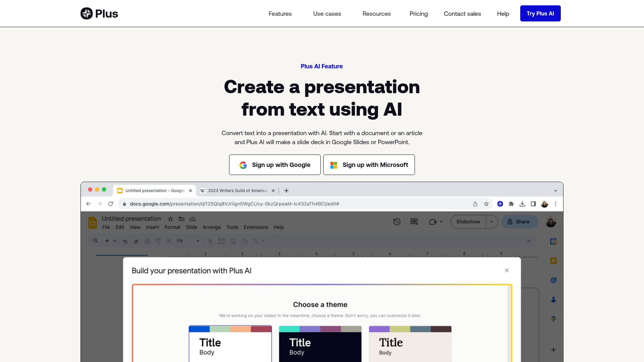Click Sign up with Google

[x=275, y=165]
